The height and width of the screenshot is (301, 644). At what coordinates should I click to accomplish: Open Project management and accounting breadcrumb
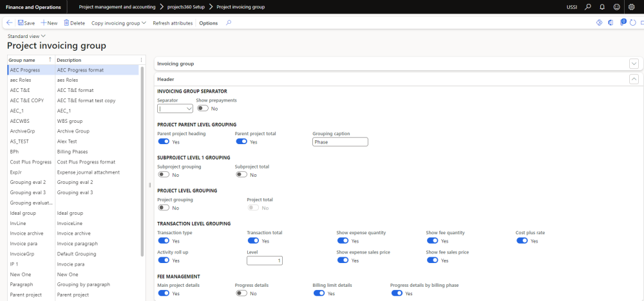pyautogui.click(x=117, y=7)
